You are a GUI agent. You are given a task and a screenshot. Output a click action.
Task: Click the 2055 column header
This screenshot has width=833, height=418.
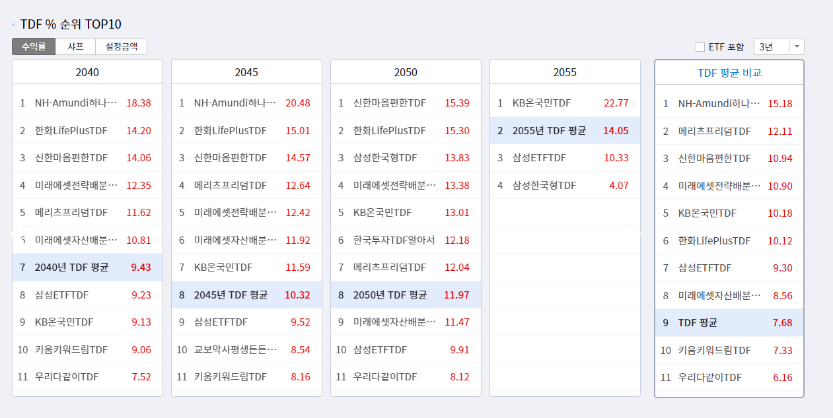click(x=564, y=73)
